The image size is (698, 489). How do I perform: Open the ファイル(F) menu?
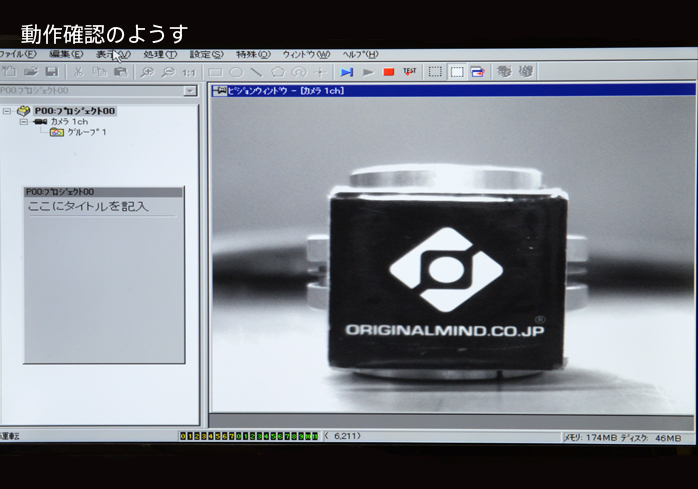coord(17,54)
